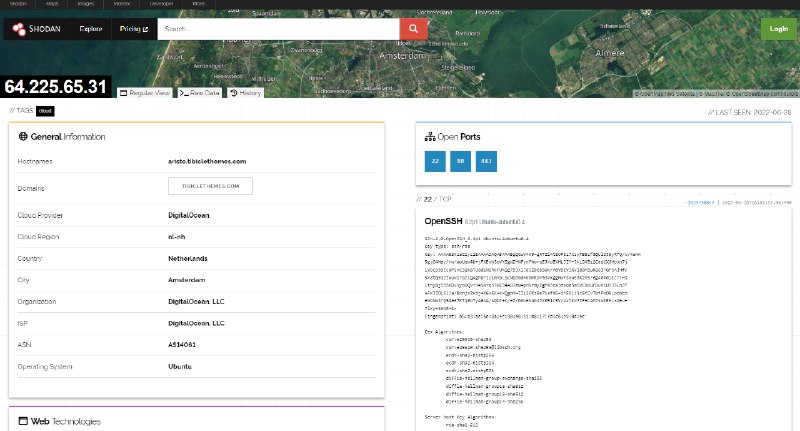Click the Open Ports heading

pyautogui.click(x=459, y=137)
